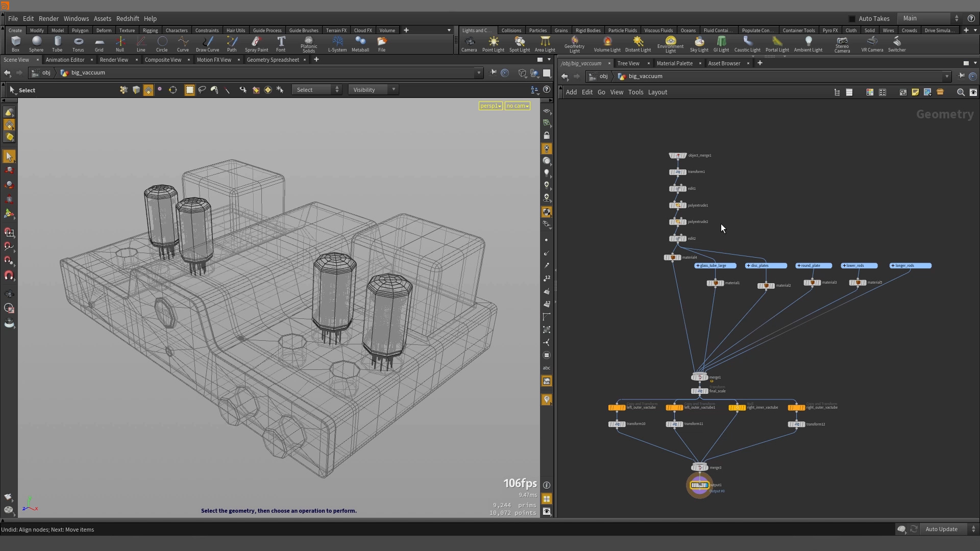Click the network view search magnifier icon
The height and width of the screenshot is (551, 980).
point(961,92)
